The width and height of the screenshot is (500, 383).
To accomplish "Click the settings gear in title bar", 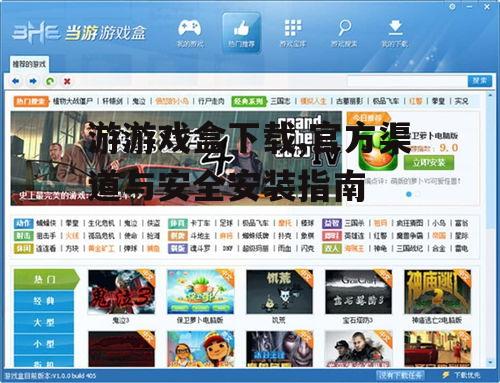I will [452, 6].
